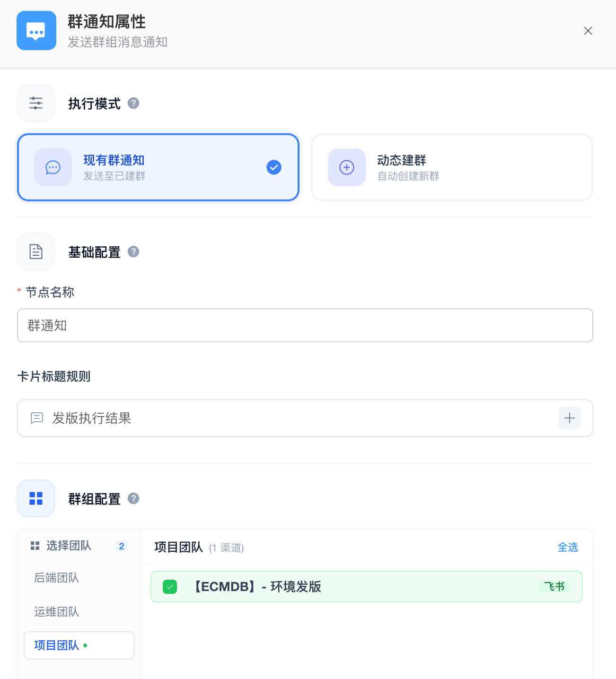Screen dimensions: 616x679
Task: Open the help tooltip beside 执行模式
Action: coord(133,104)
